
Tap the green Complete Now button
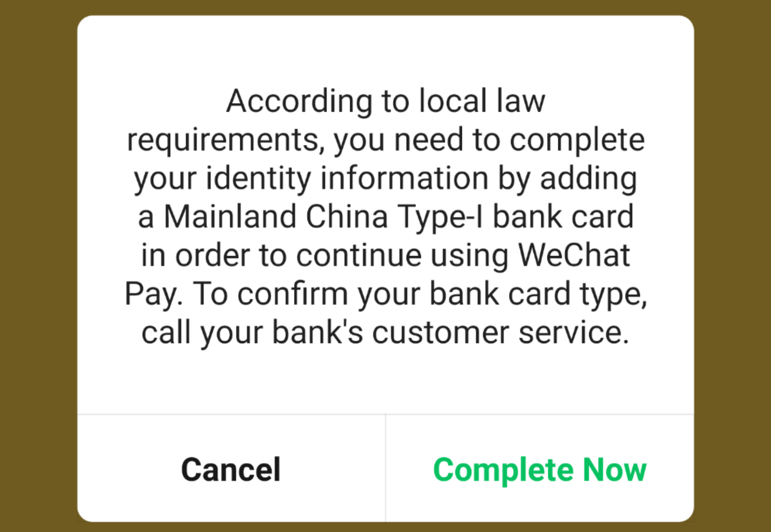click(x=540, y=469)
